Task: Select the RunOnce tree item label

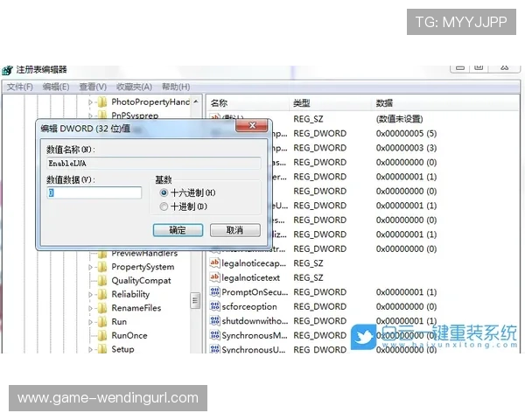Action: click(129, 336)
